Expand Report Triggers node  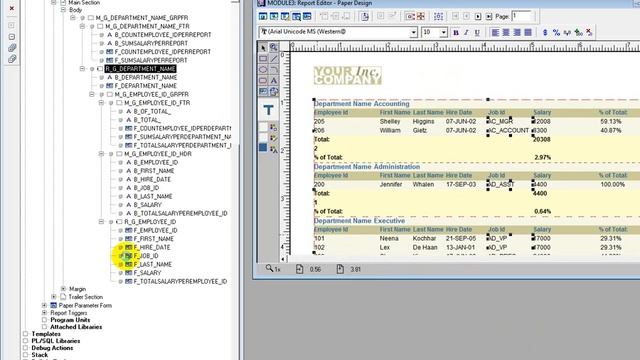click(44, 313)
